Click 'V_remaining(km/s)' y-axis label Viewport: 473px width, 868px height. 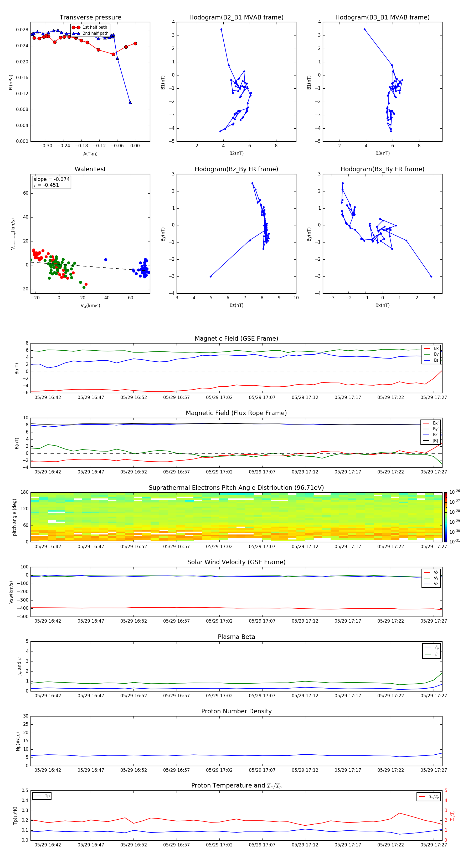(x=13, y=234)
